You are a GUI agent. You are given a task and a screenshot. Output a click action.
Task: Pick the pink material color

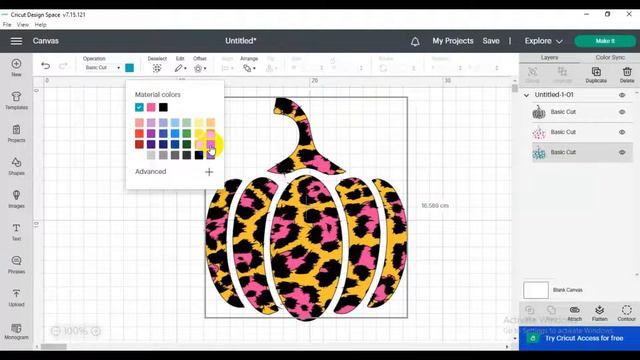151,107
